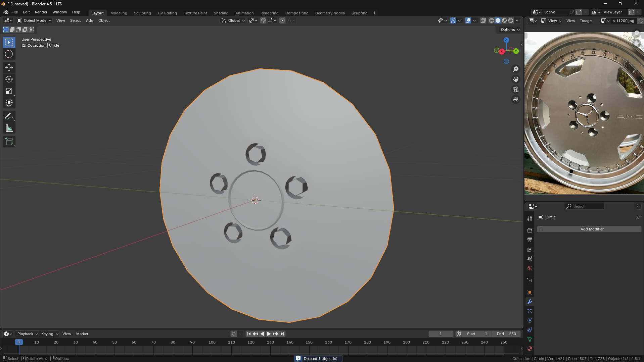
Task: Open the Particles properties tab
Action: 530,311
